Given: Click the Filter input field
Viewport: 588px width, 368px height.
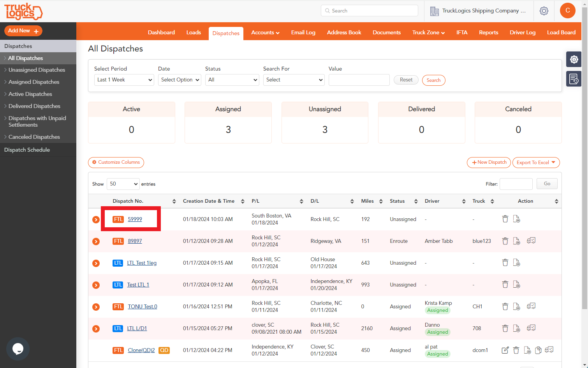Looking at the screenshot, I should [516, 184].
